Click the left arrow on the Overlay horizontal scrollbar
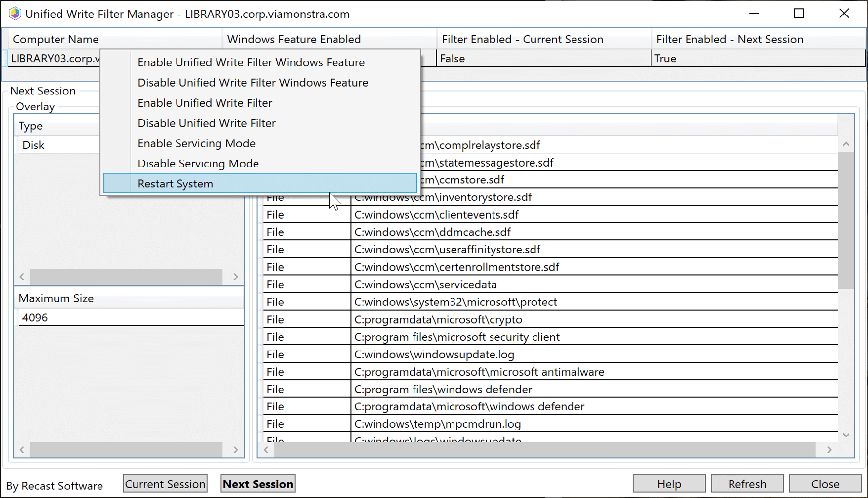The width and height of the screenshot is (868, 498). (22, 276)
